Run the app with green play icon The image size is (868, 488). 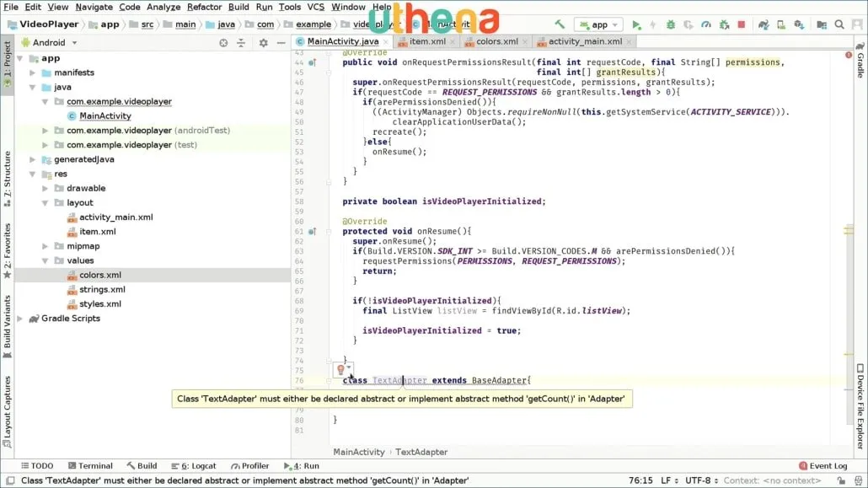point(636,24)
